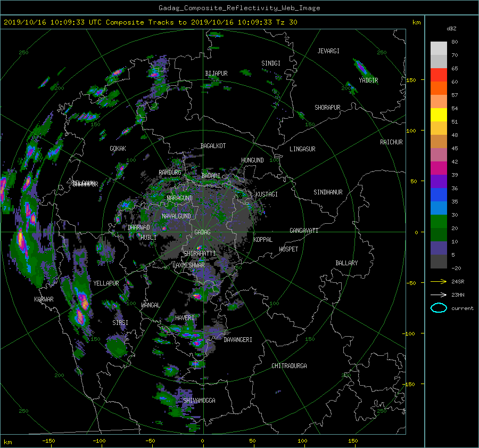Click the storm echo cell over Yadgir

point(361,67)
